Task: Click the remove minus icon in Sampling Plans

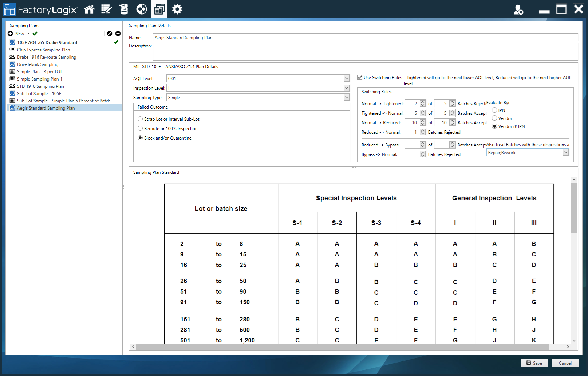Action: (118, 34)
